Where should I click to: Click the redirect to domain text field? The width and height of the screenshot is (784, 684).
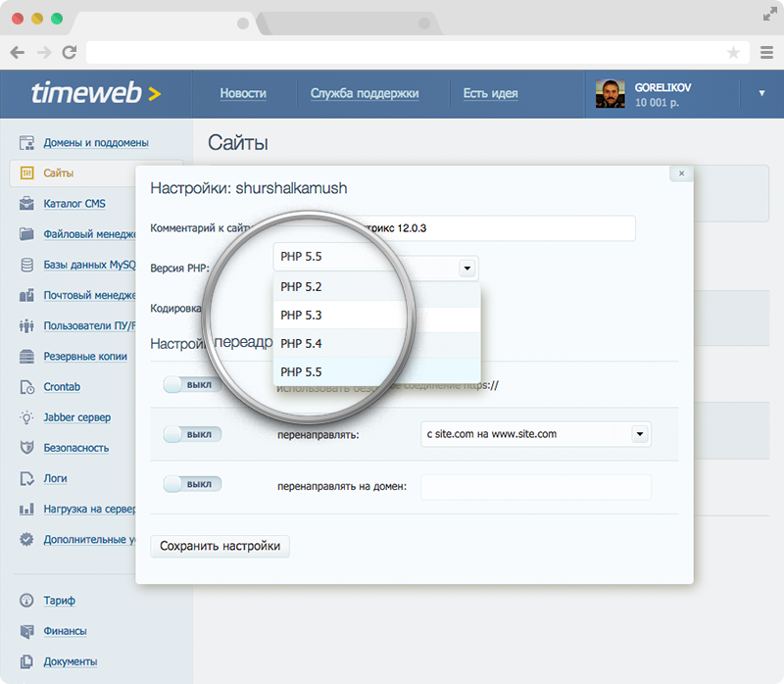[x=535, y=487]
